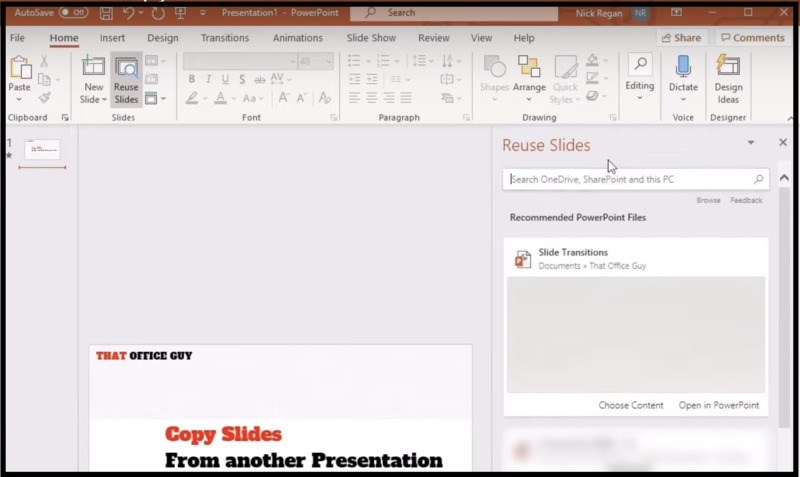Screen dimensions: 800x477
Task: Click the Comments button
Action: tap(753, 38)
